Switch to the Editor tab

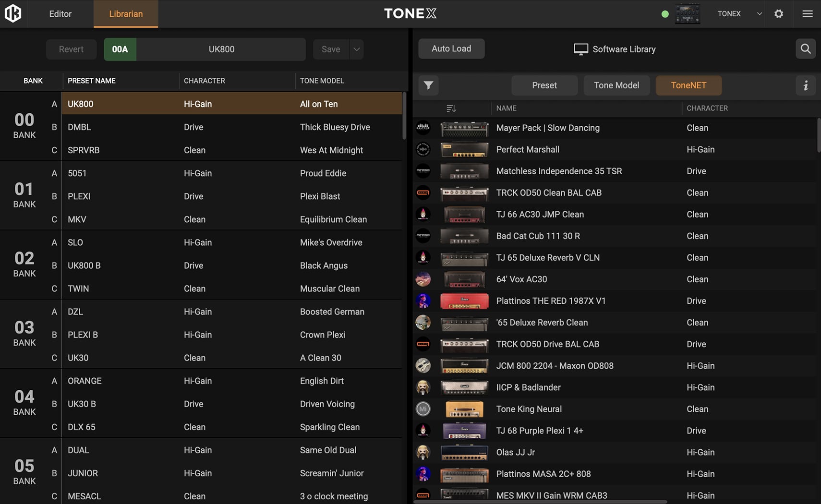[x=60, y=14]
